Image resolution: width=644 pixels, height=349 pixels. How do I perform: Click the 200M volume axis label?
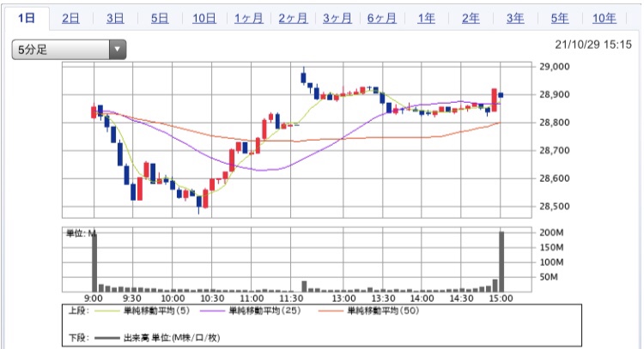[x=551, y=232]
